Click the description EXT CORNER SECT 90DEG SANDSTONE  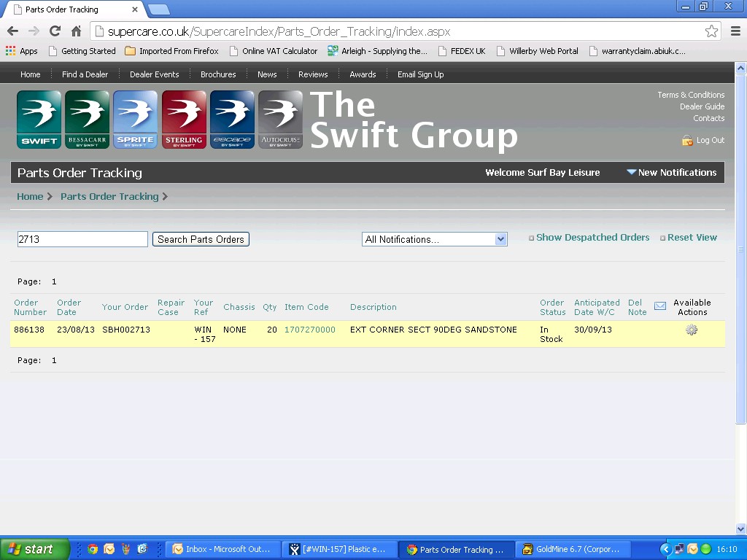pos(433,330)
